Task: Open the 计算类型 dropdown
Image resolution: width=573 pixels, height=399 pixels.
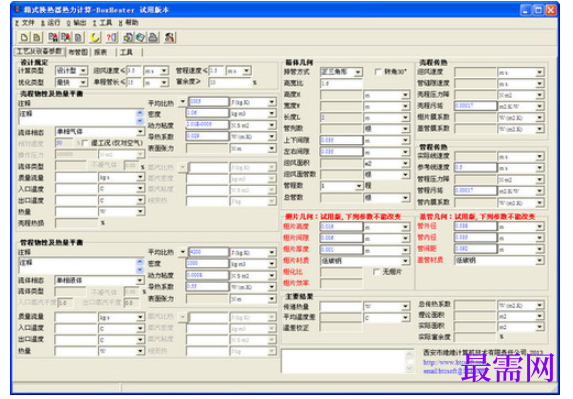Action: pyautogui.click(x=83, y=71)
